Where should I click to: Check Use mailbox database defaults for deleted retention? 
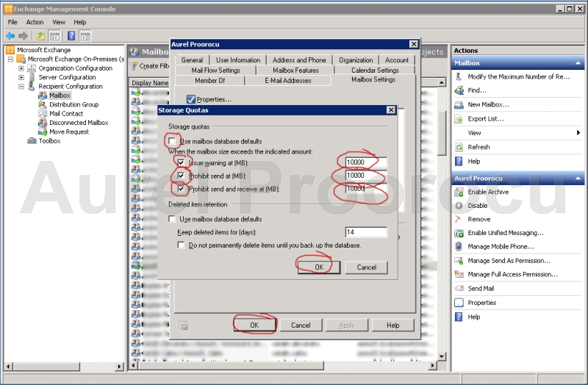point(172,218)
